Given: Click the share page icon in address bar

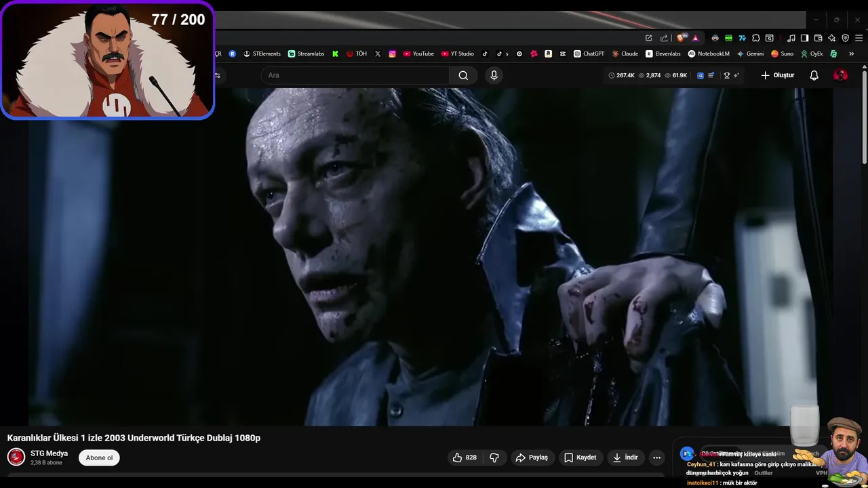Looking at the screenshot, I should [664, 38].
